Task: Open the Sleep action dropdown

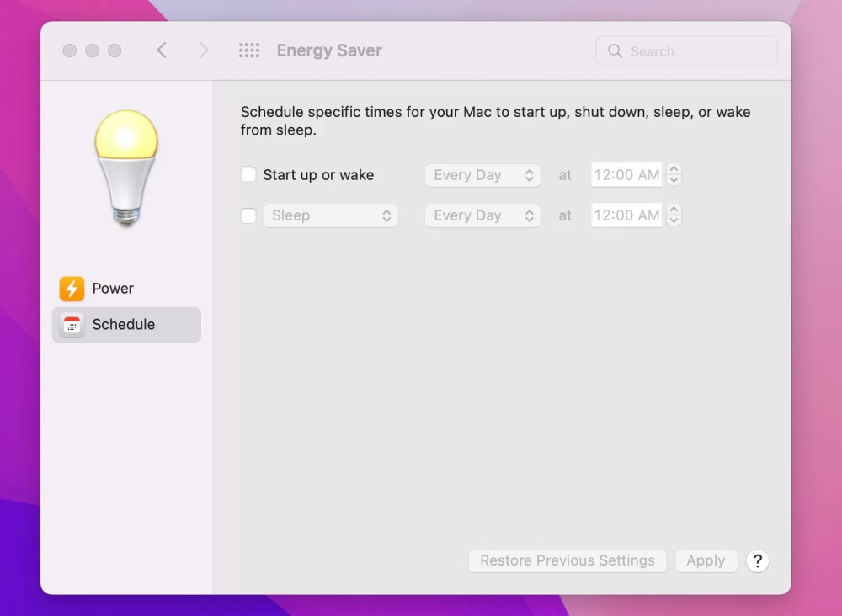Action: 330,215
